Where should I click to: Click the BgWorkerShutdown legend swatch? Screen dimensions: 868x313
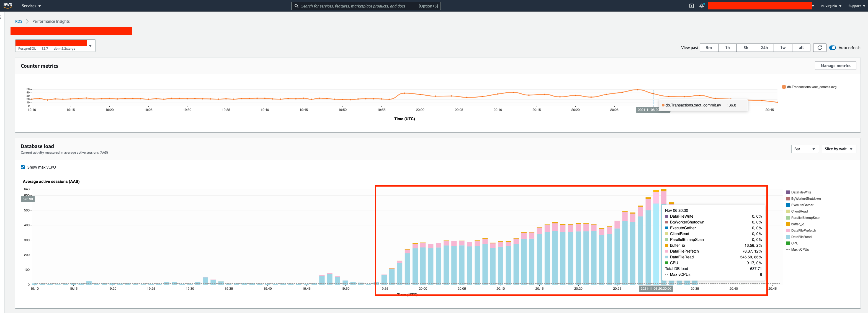tap(788, 199)
